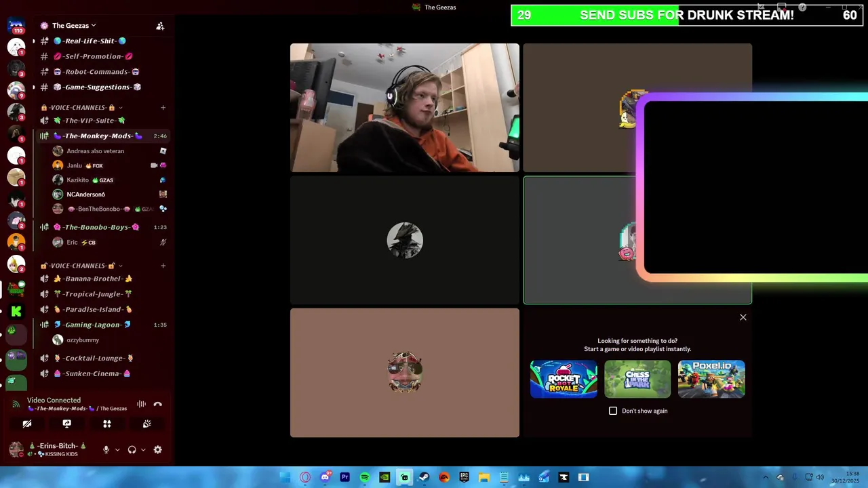Image resolution: width=868 pixels, height=488 pixels.
Task: Join Cocktail-Lounge voice channel
Action: coord(102,359)
